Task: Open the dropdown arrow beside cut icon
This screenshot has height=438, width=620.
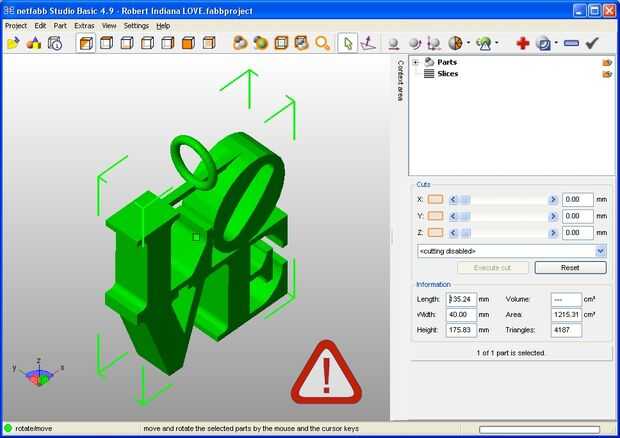Action: point(469,43)
